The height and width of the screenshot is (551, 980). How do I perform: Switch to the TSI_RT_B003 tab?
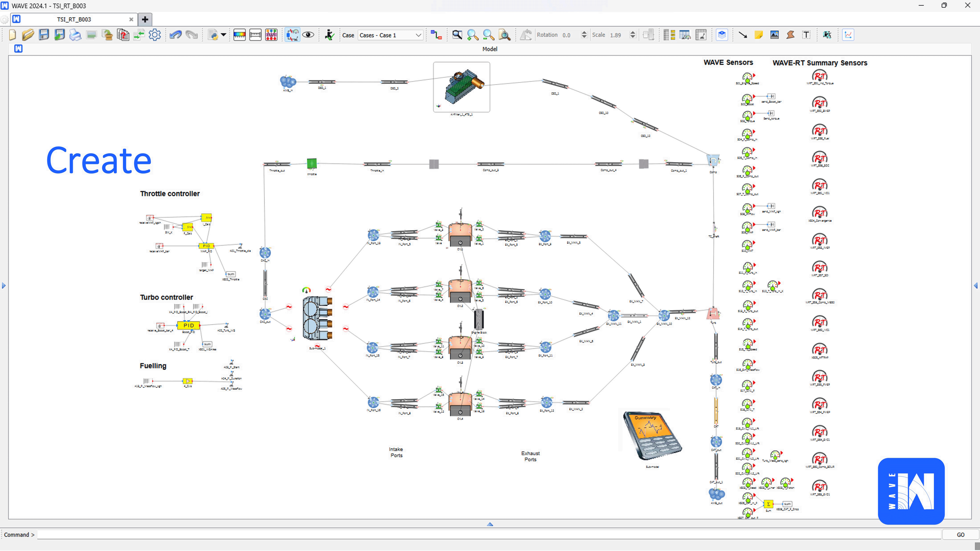[x=74, y=19]
